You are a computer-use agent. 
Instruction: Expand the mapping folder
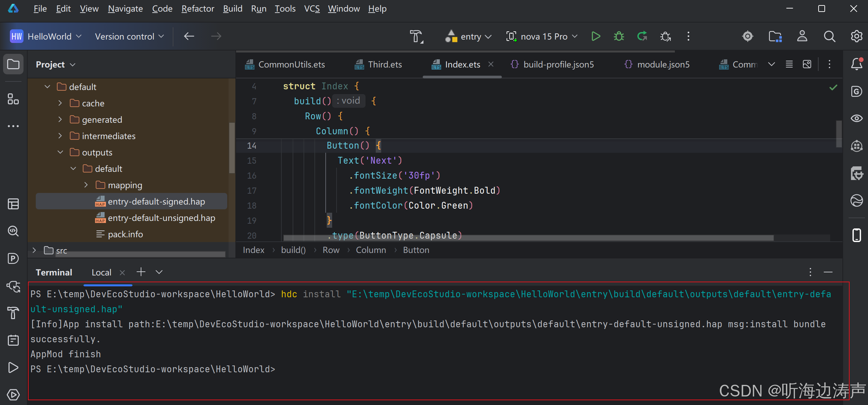86,185
